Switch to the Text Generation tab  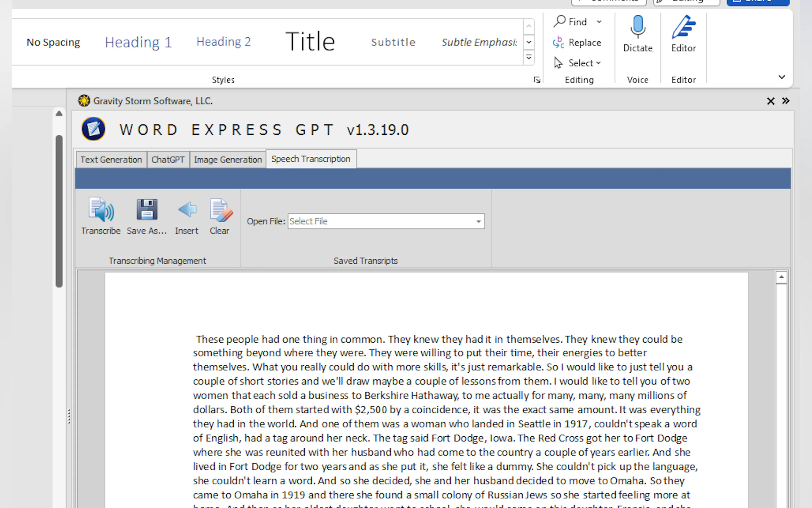click(111, 160)
